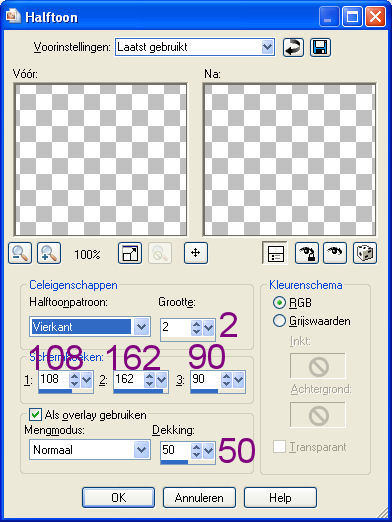Viewport: 392px width, 522px height.
Task: Click the blue slider bar under angle 1
Action: [55, 391]
